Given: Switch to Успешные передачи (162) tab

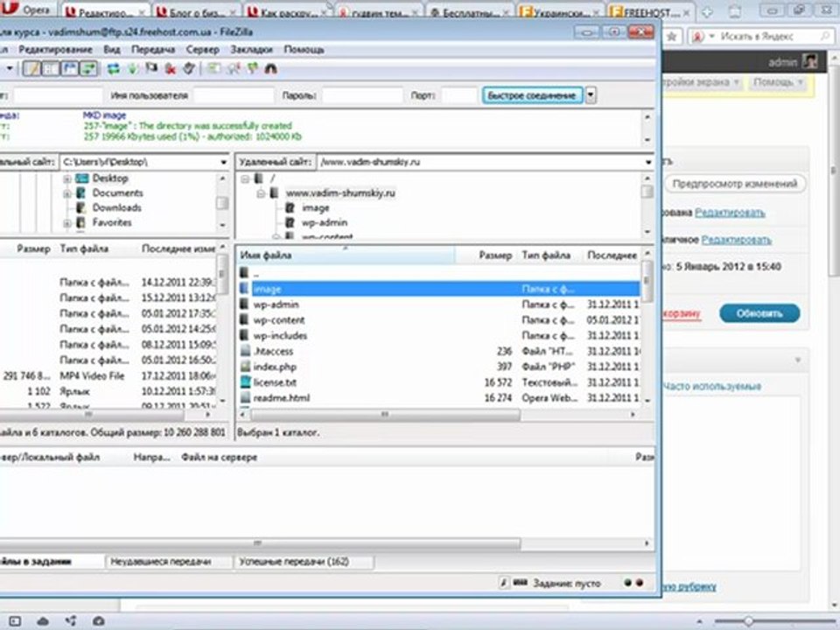Looking at the screenshot, I should tap(304, 562).
